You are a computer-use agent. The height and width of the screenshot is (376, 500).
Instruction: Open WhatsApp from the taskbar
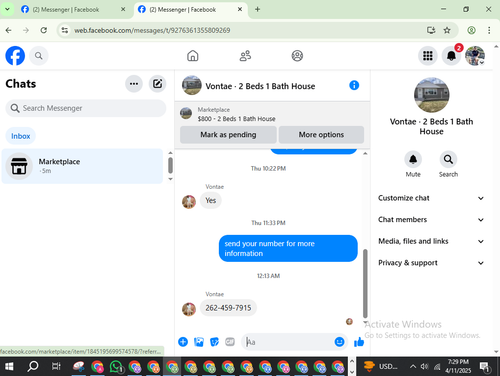(x=116, y=367)
